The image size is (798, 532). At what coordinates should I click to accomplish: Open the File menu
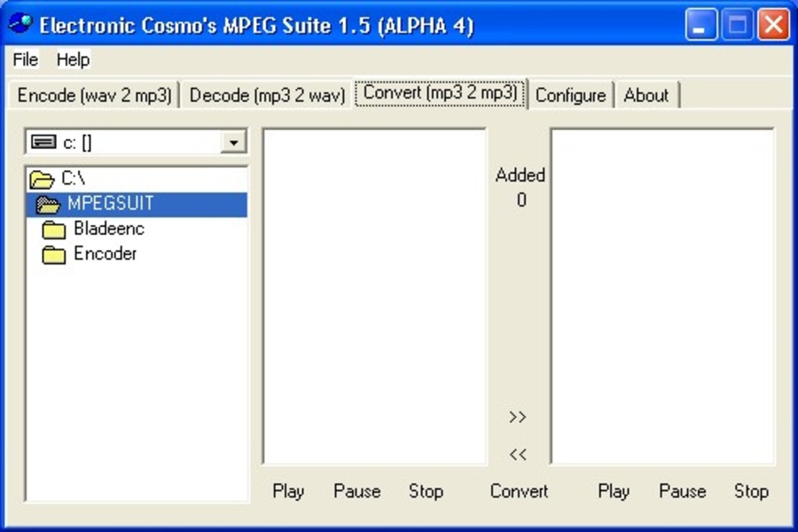[x=25, y=59]
